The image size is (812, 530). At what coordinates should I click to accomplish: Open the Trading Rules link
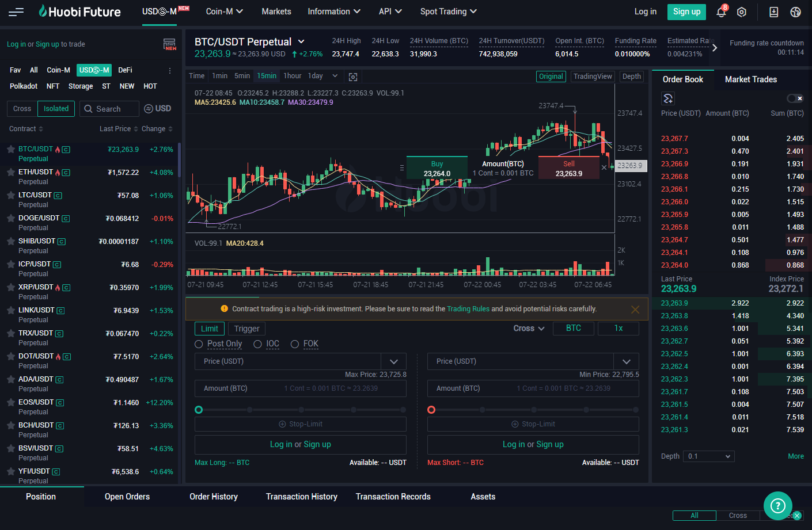tap(468, 309)
